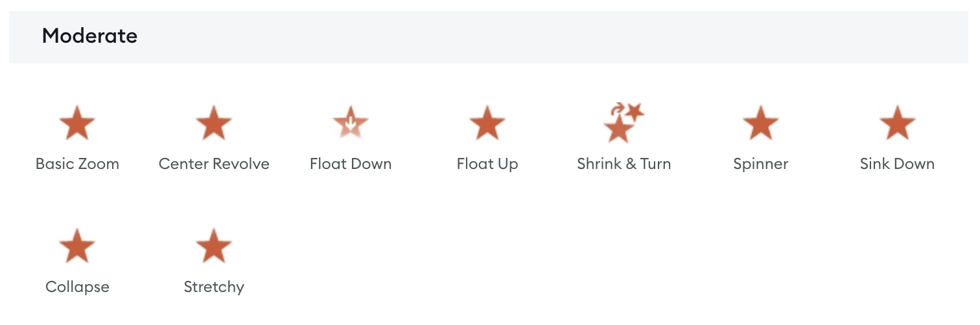980x325 pixels.
Task: Click the Basic Zoom text label
Action: (77, 164)
